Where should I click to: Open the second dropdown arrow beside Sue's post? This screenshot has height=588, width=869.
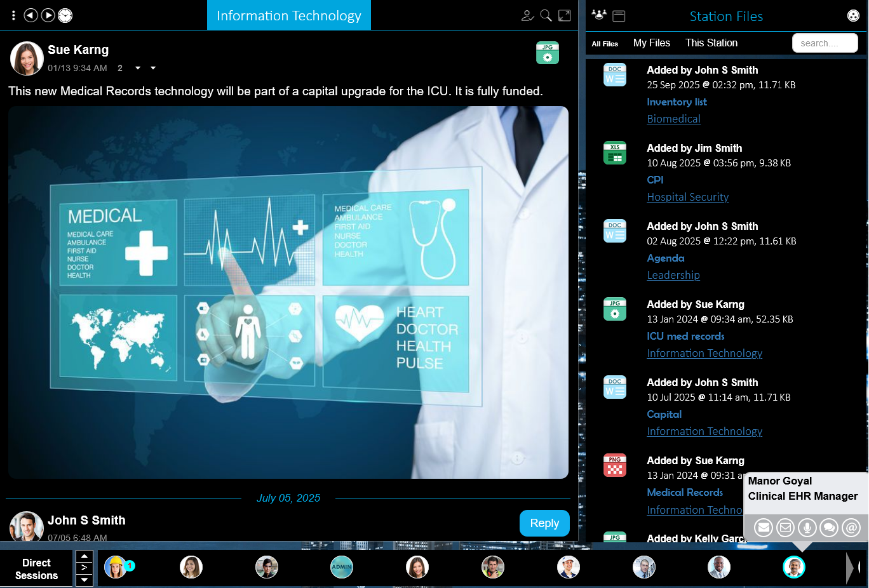[x=153, y=68]
